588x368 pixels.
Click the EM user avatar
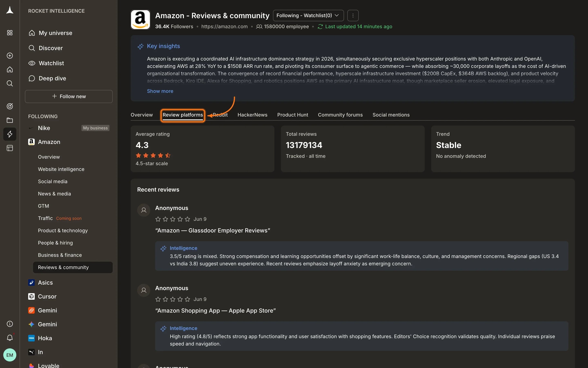10,355
